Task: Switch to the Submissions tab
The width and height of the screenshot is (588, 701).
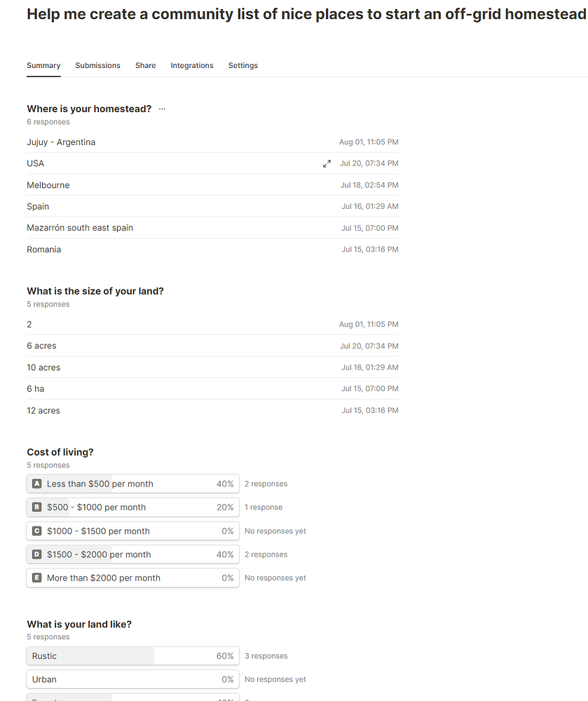Action: pyautogui.click(x=97, y=65)
